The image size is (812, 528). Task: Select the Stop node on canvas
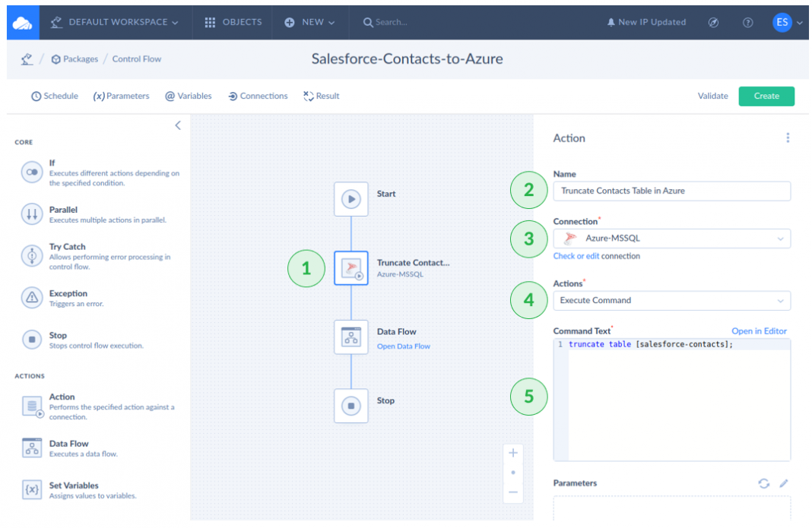tap(350, 406)
